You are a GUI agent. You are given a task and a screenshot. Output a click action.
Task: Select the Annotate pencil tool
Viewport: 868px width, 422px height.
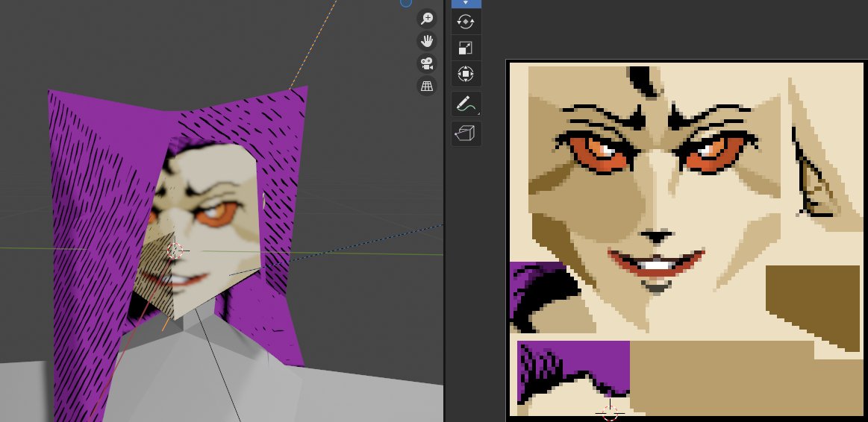pyautogui.click(x=466, y=104)
